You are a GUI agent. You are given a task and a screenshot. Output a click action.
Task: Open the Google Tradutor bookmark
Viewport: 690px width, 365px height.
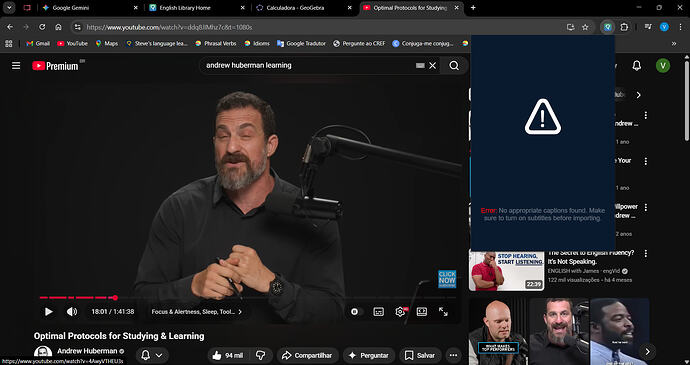pos(301,44)
